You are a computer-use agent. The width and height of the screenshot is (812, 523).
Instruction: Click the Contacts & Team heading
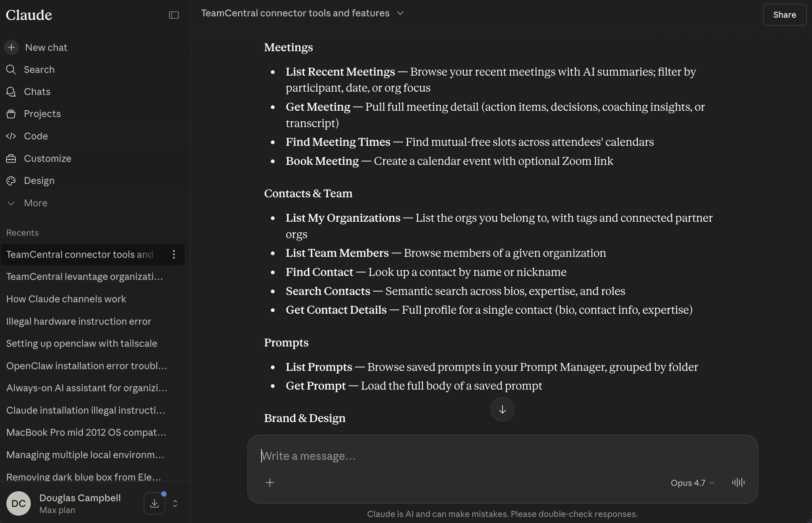[x=308, y=193]
